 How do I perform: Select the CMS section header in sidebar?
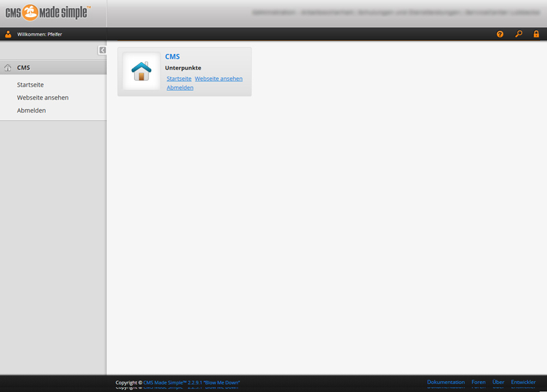pyautogui.click(x=24, y=68)
